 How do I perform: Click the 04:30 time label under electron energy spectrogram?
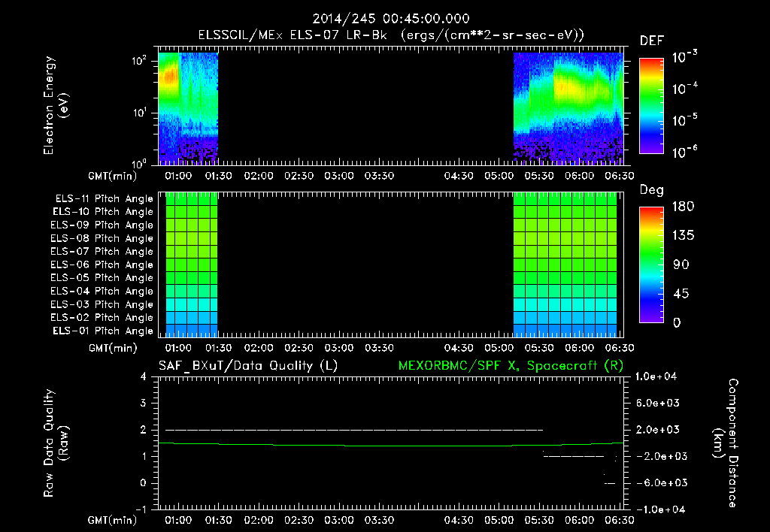[x=459, y=176]
